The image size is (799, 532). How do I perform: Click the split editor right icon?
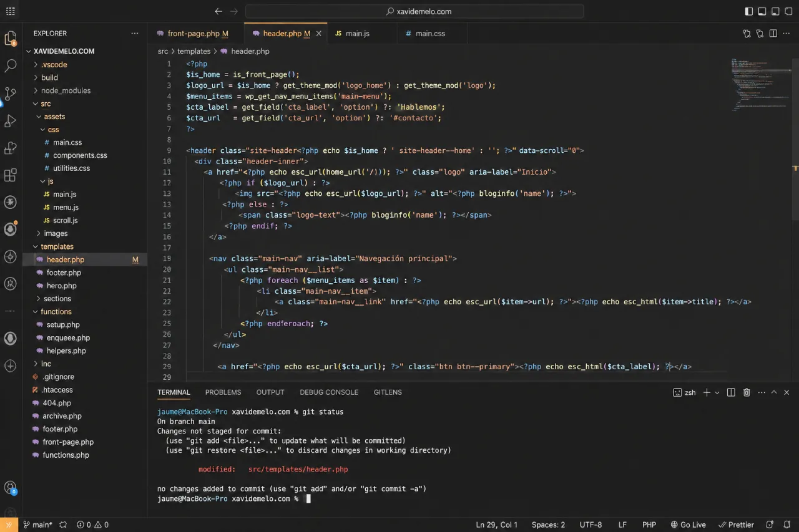773,34
